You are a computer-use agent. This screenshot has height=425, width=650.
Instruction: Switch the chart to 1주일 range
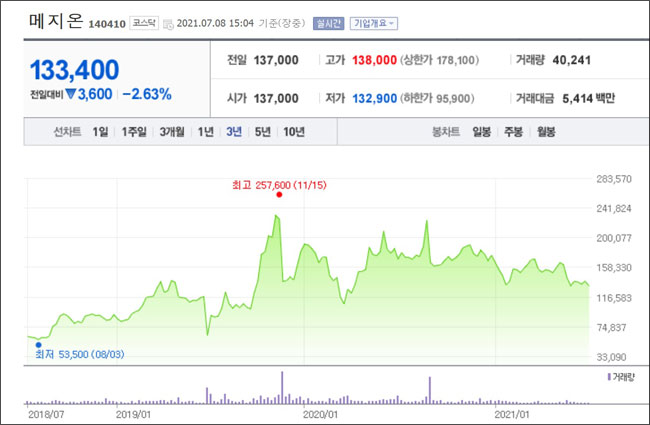(x=135, y=131)
